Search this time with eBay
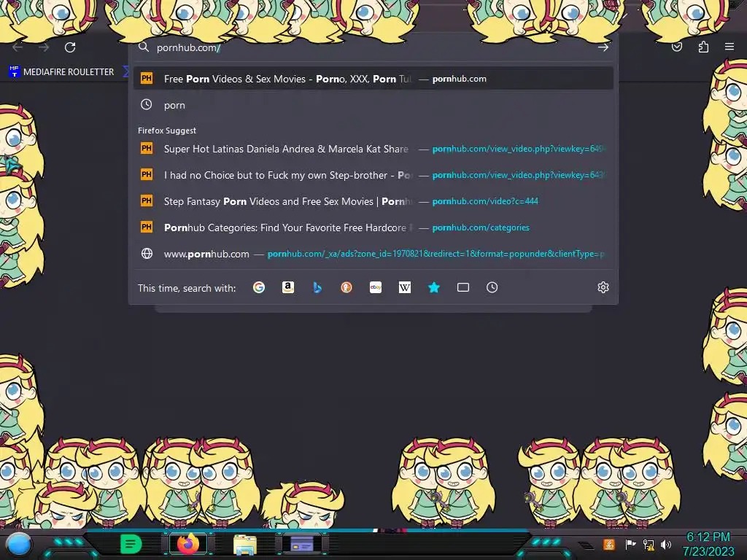The width and height of the screenshot is (747, 560). click(376, 287)
